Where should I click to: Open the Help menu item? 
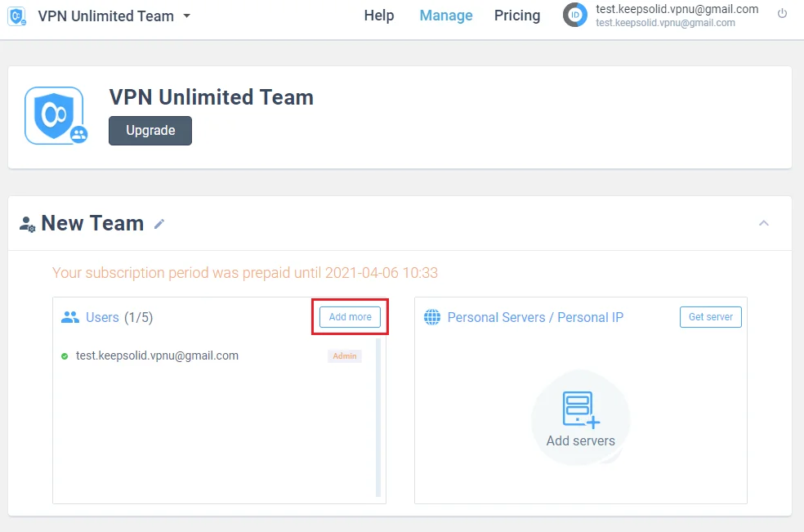click(x=379, y=16)
